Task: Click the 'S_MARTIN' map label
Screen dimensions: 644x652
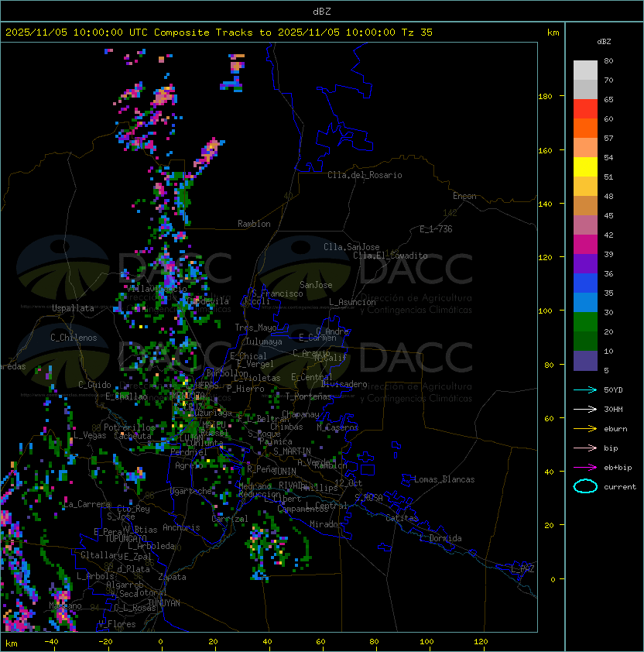Action: 292,451
